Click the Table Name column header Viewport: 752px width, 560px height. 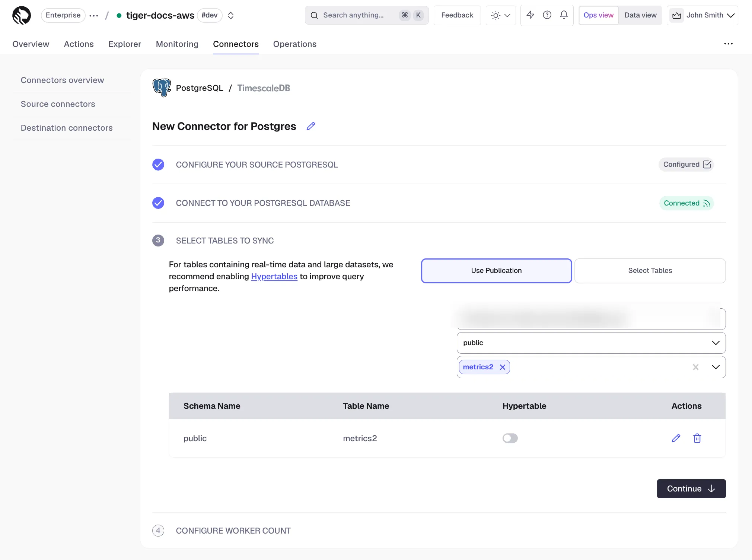tap(366, 406)
